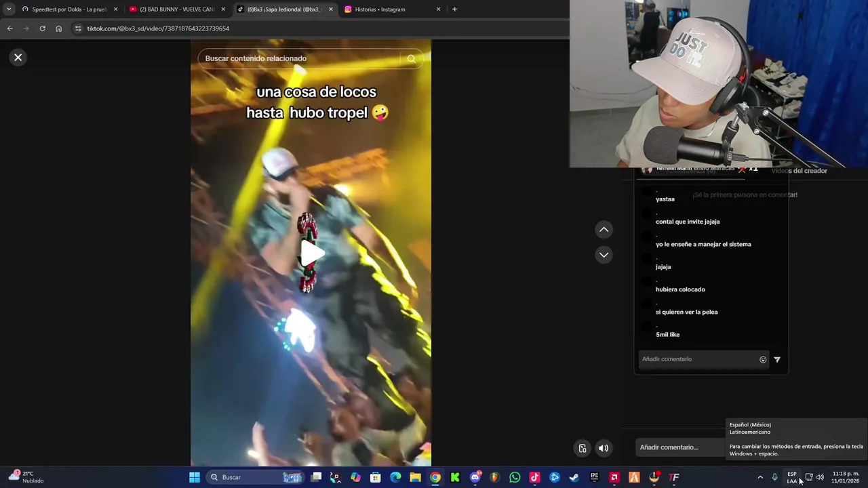Screen dimensions: 868x488
Task: Open clock and date 11:13 p. m.
Action: click(x=846, y=477)
